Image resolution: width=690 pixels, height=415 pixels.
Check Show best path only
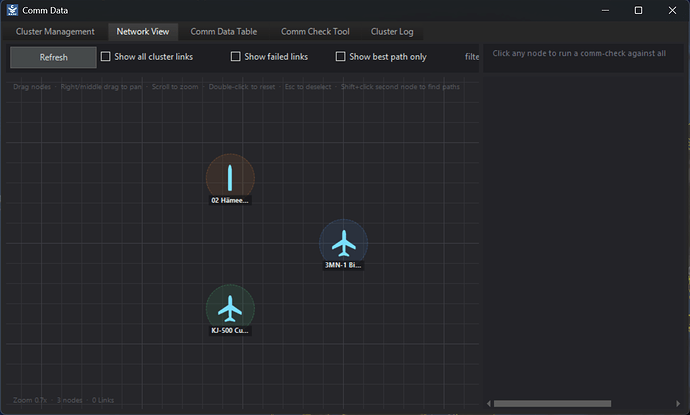(340, 56)
